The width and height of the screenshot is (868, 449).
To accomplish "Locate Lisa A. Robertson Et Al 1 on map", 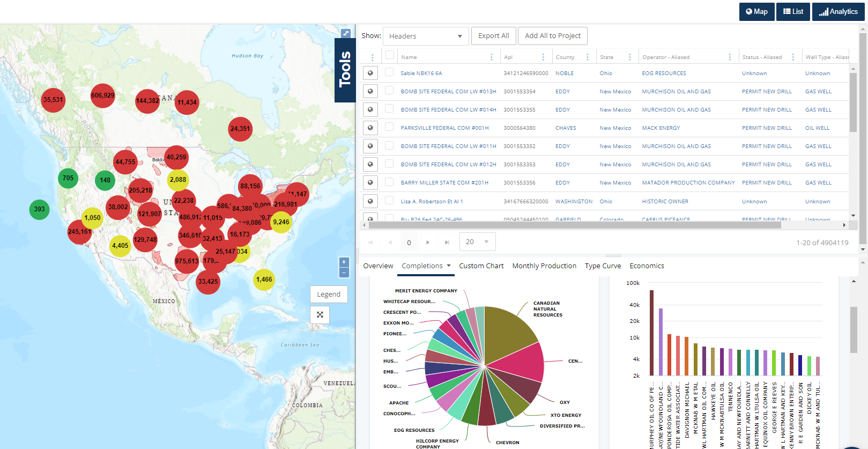I will 370,201.
